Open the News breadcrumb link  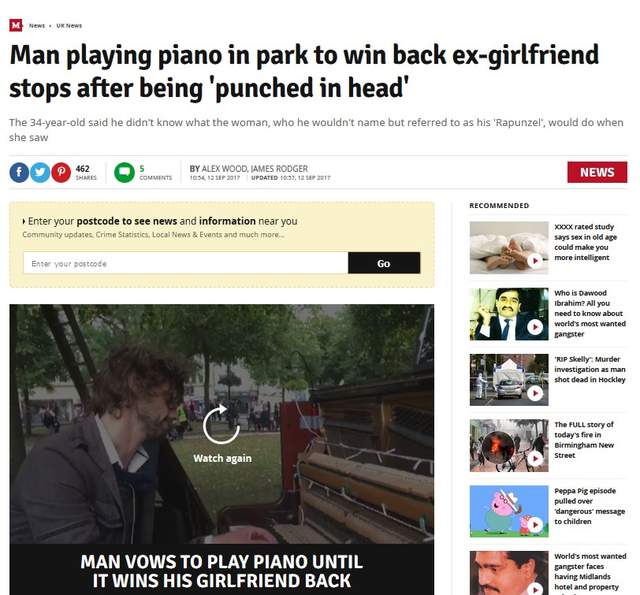37,25
